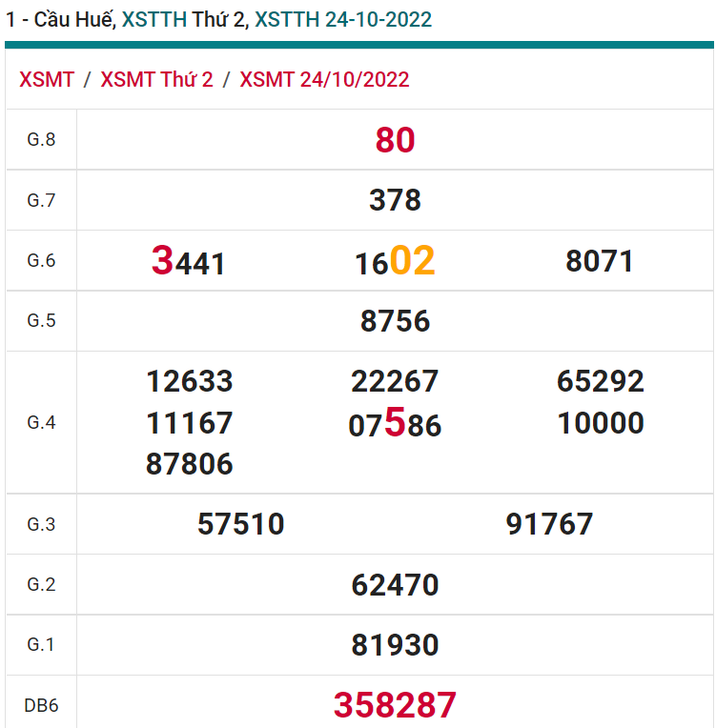Click the G.7 result 378
The height and width of the screenshot is (728, 716).
[395, 200]
